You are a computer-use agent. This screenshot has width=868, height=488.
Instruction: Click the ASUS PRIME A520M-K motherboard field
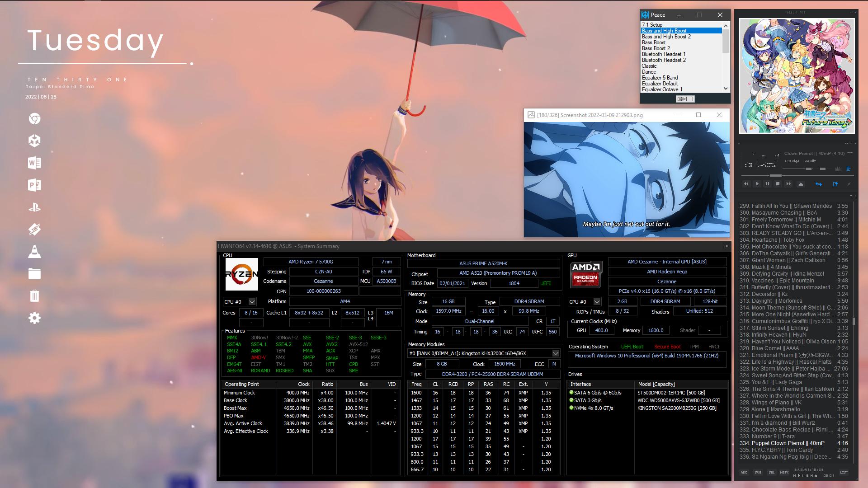pos(483,263)
